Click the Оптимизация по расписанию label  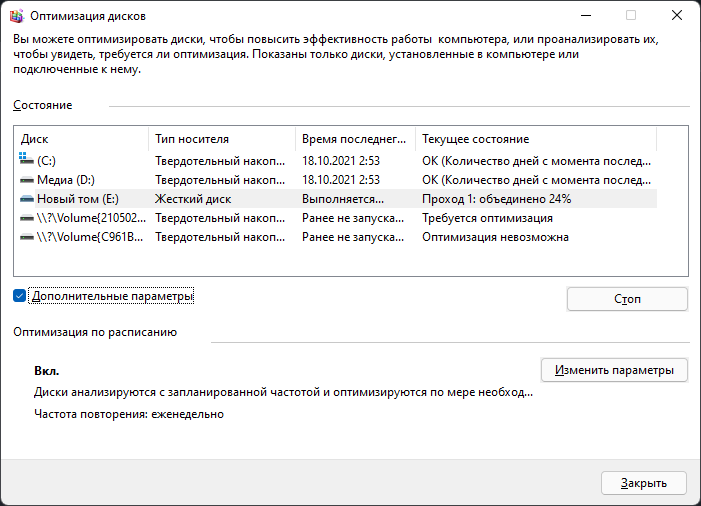pos(95,332)
